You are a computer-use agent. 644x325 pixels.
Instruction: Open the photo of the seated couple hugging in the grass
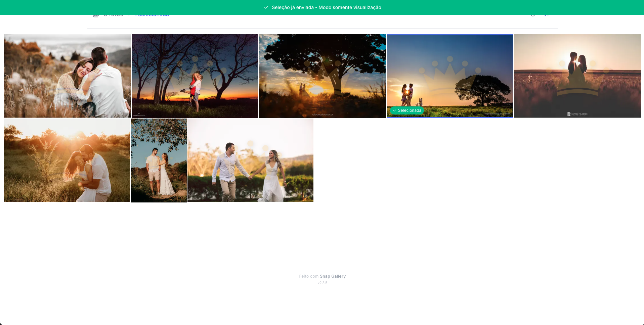coord(68,76)
